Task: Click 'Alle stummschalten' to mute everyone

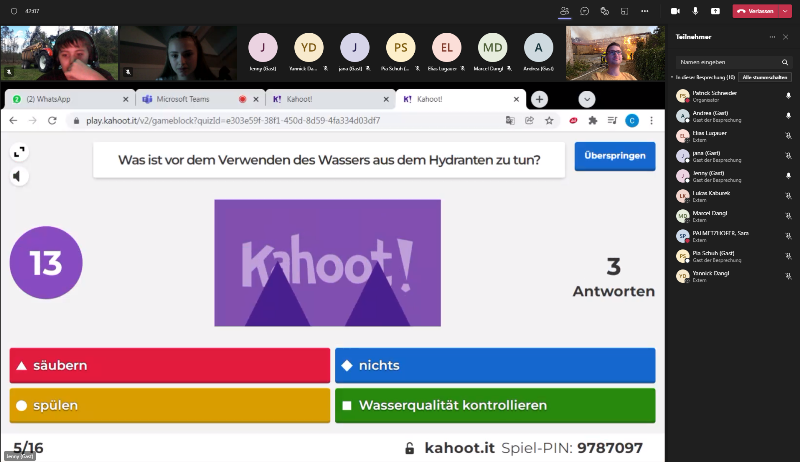Action: (764, 76)
